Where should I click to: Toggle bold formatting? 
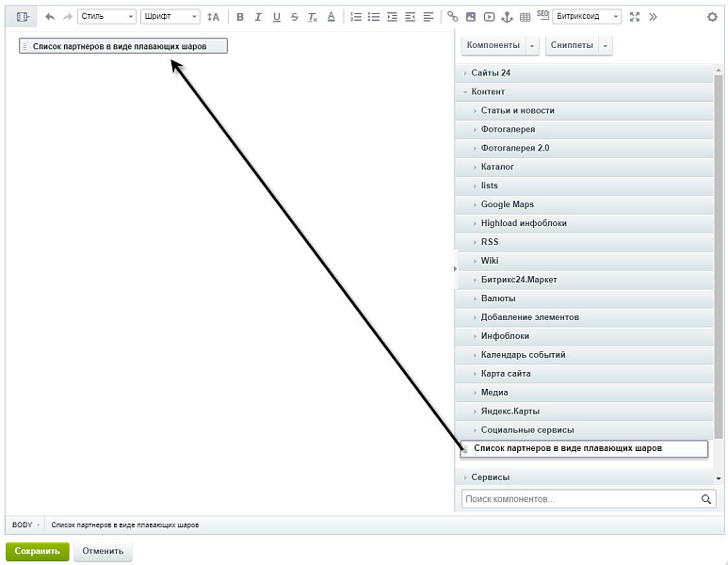(240, 17)
